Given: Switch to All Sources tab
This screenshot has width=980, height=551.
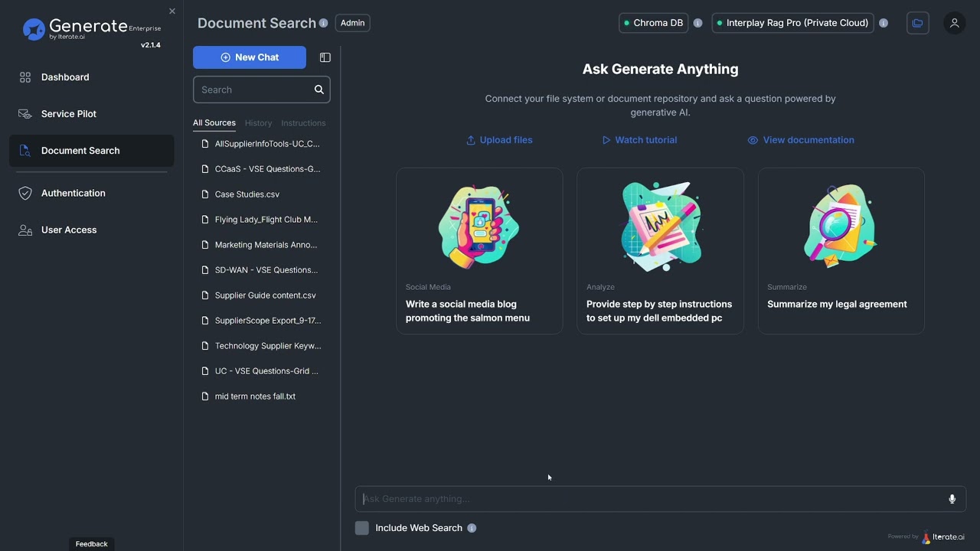Looking at the screenshot, I should pyautogui.click(x=214, y=122).
